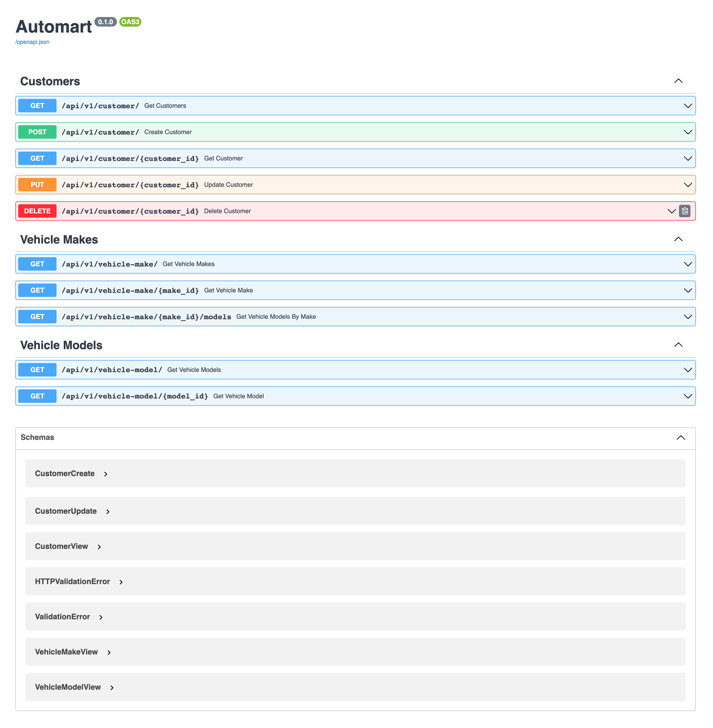Click the 'Create Customer' summary text
The image size is (713, 728).
coord(168,132)
